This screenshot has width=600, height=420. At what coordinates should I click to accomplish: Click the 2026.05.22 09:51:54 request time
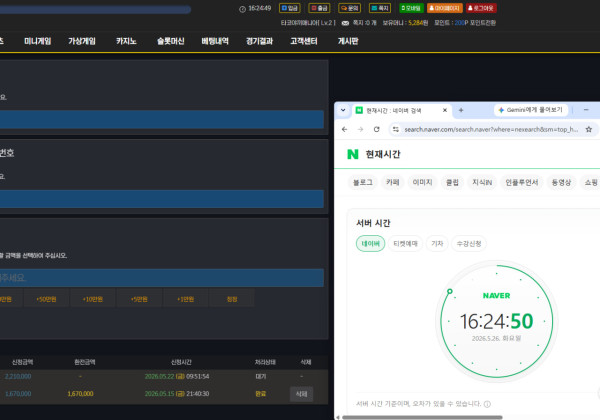(x=177, y=376)
